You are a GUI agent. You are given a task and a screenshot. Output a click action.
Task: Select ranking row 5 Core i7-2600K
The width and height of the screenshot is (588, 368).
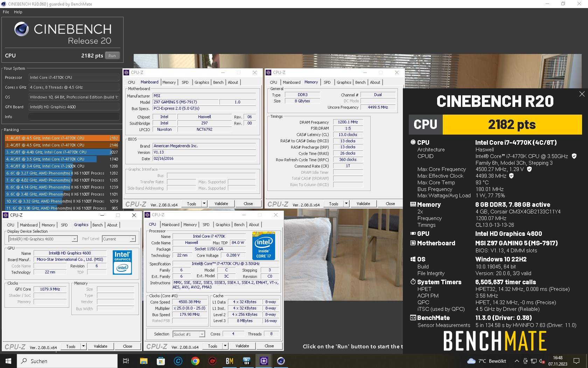(x=62, y=166)
